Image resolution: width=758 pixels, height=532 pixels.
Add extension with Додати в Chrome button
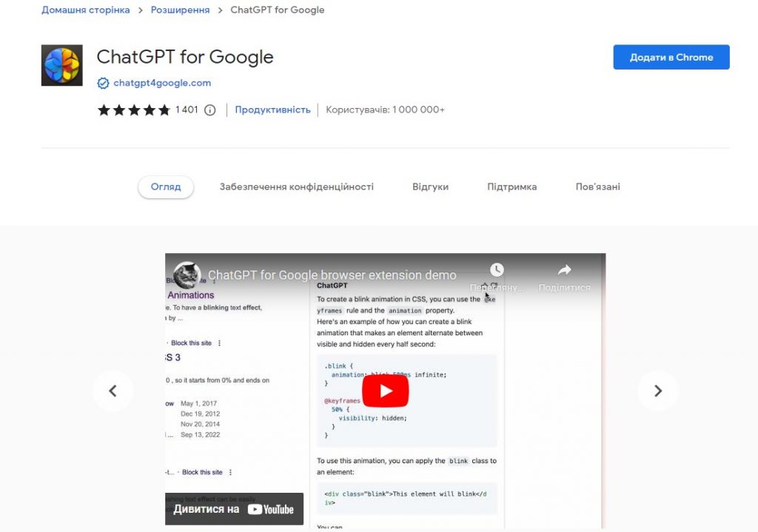point(671,57)
